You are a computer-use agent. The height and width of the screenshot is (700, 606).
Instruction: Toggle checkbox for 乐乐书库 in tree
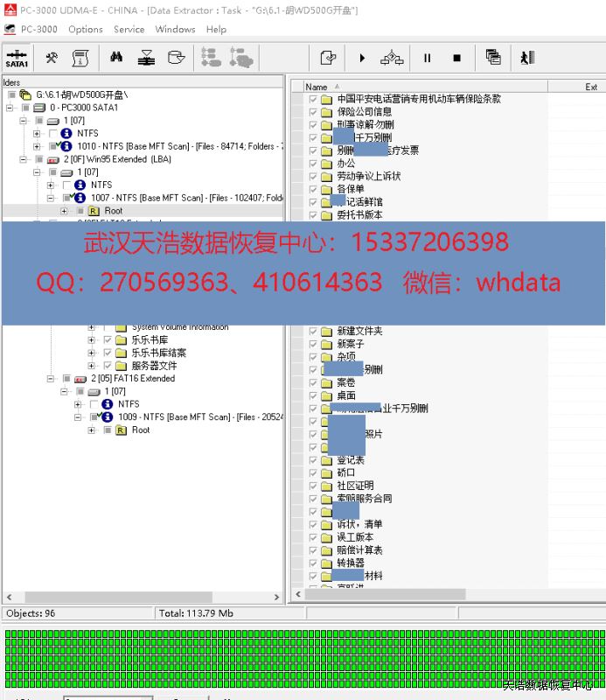(x=108, y=339)
